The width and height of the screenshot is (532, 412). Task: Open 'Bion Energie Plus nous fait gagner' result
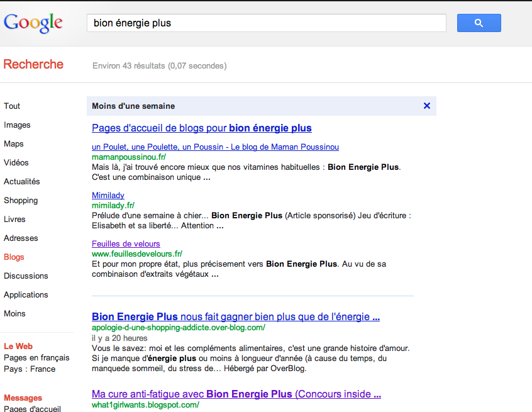(x=236, y=316)
